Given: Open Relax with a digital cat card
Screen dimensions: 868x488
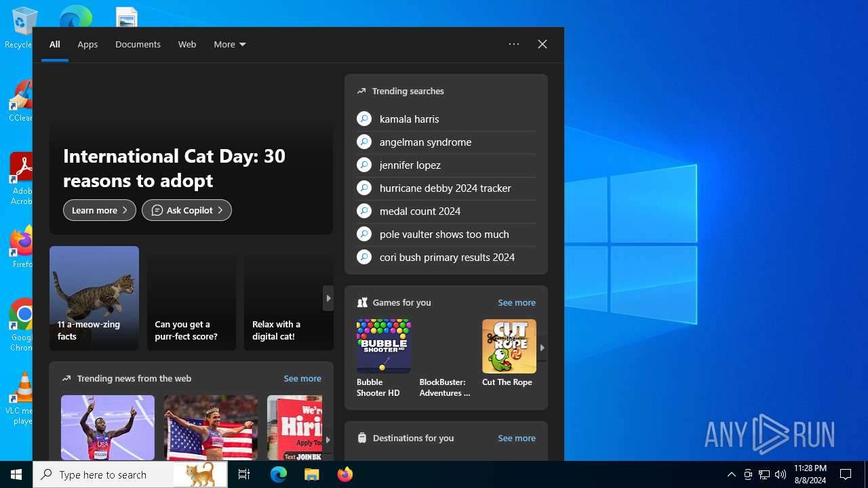Looking at the screenshot, I should pos(289,298).
